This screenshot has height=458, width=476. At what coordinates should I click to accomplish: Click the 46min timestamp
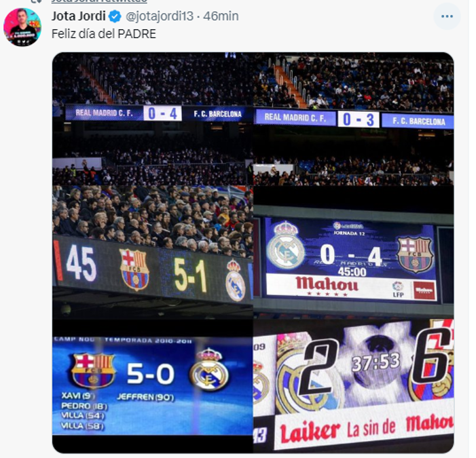221,16
